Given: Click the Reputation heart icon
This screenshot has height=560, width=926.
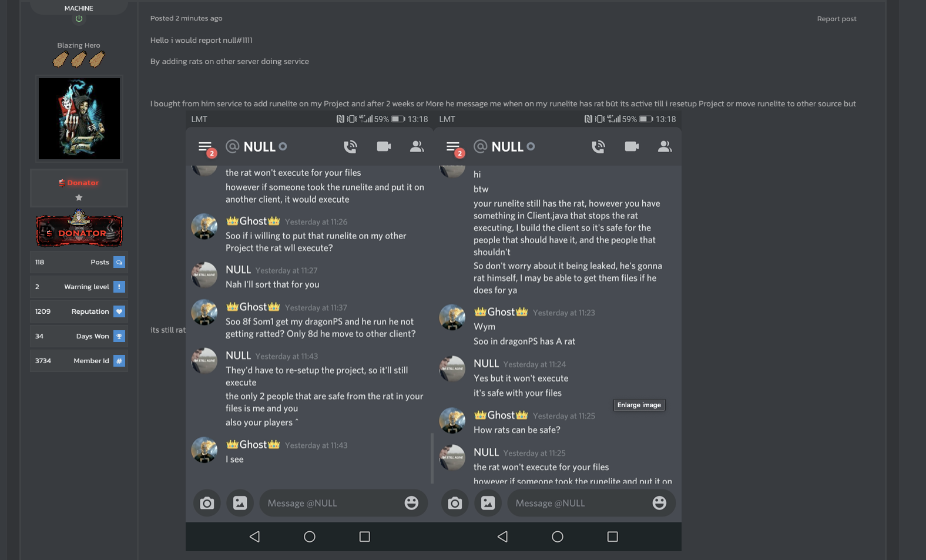Looking at the screenshot, I should pos(119,311).
